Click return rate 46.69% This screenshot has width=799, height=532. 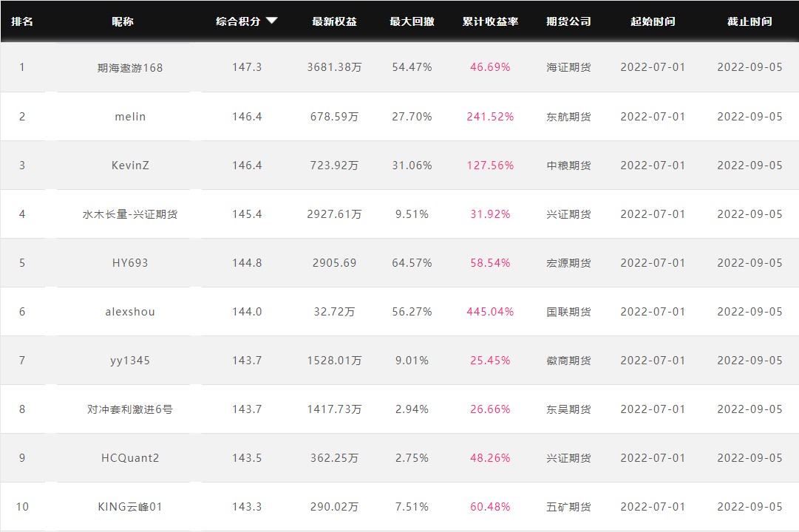pyautogui.click(x=490, y=67)
